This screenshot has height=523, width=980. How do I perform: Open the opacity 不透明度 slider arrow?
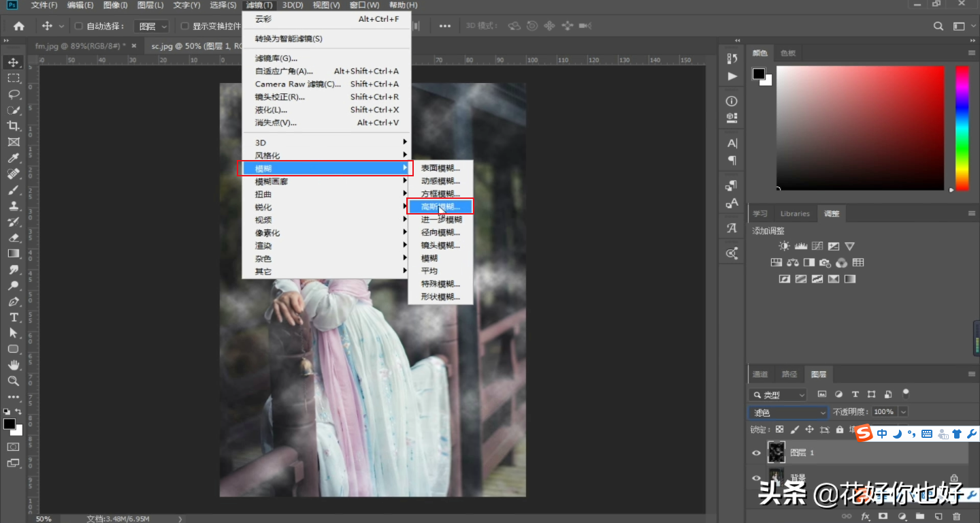[903, 412]
